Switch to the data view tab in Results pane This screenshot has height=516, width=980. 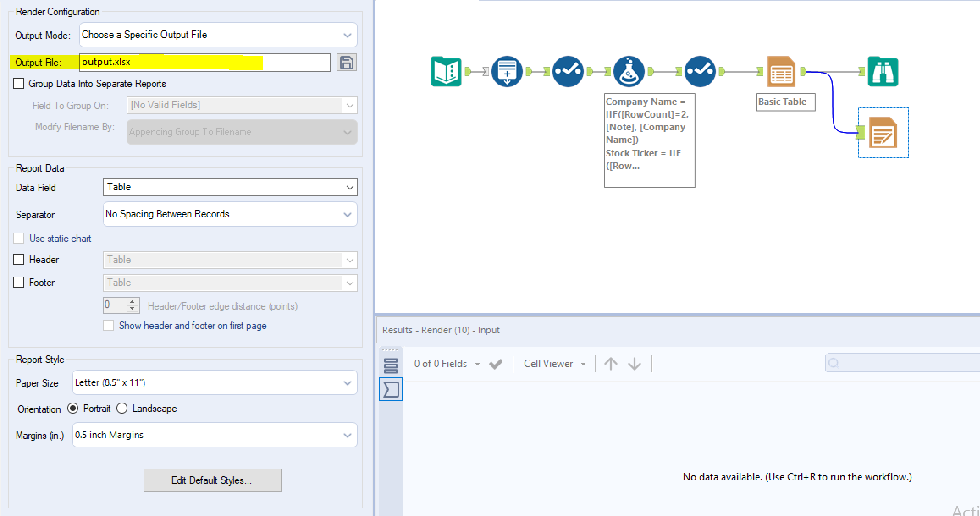click(x=390, y=365)
